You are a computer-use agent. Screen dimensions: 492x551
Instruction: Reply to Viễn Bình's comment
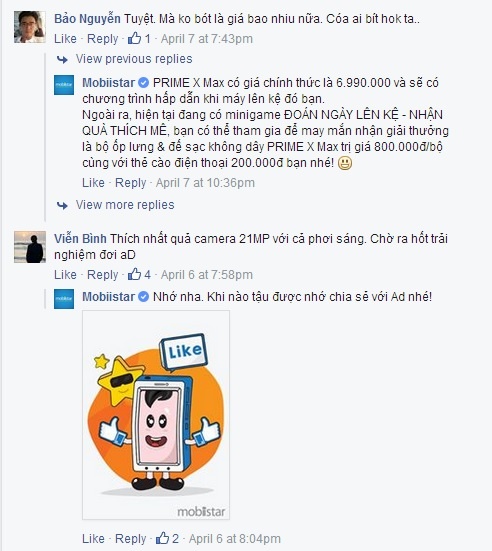tap(103, 274)
